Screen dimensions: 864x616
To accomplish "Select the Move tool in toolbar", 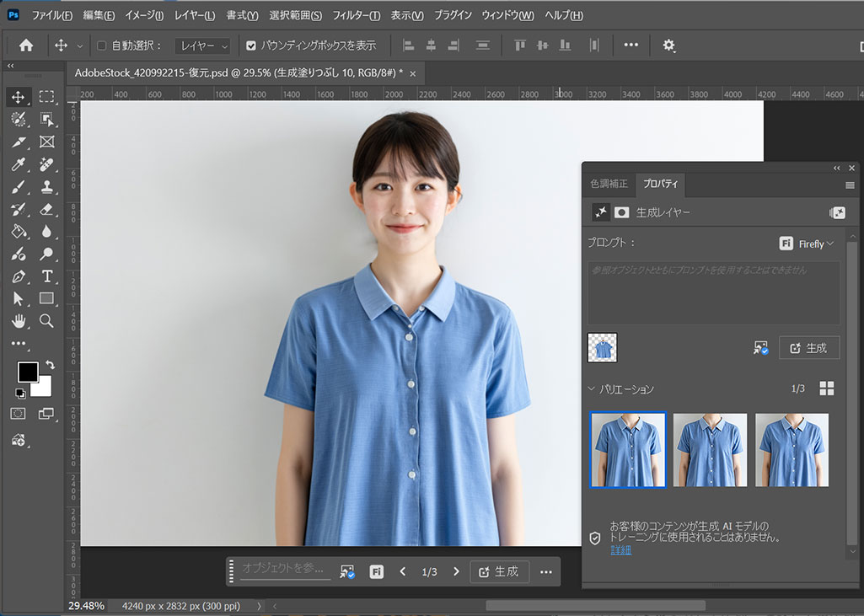I will point(19,97).
